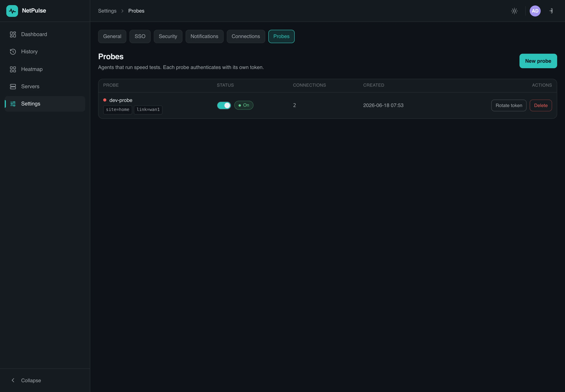Click the New probe button

(x=538, y=61)
